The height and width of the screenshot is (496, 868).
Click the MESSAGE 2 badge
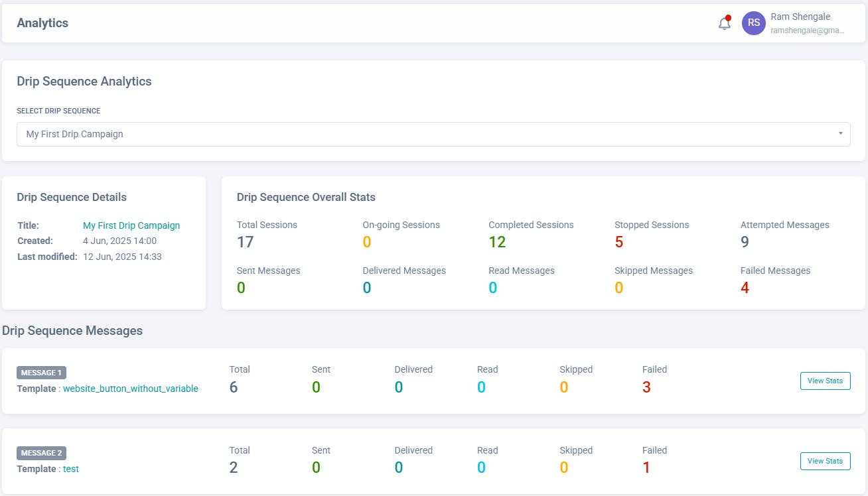(41, 453)
